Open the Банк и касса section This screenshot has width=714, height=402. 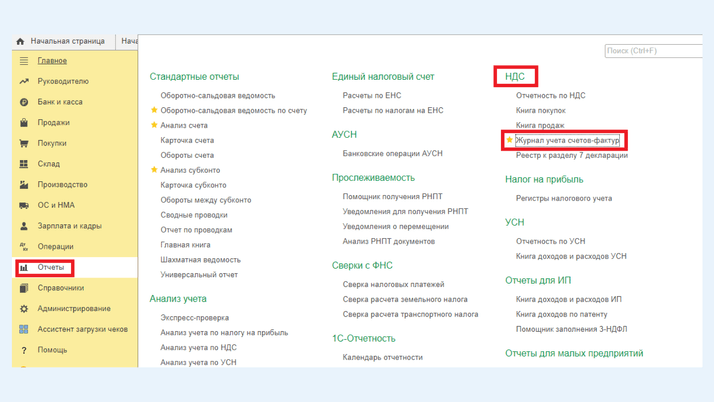click(x=60, y=102)
